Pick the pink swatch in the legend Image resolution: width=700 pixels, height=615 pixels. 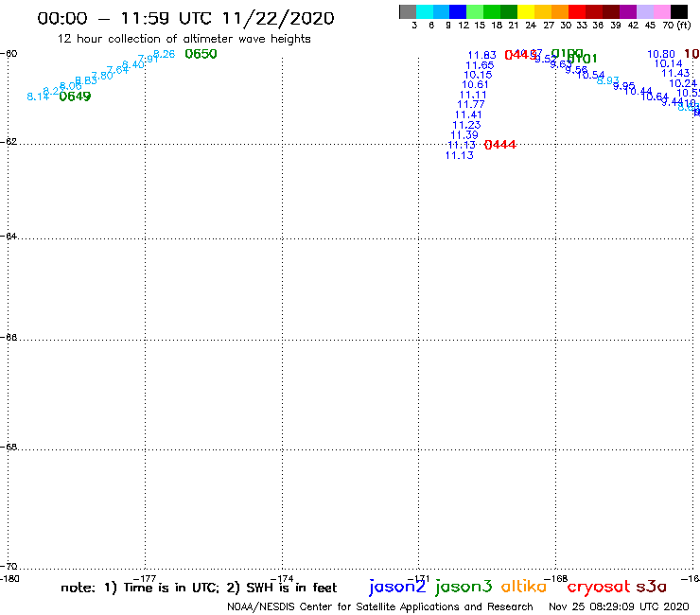click(x=662, y=11)
